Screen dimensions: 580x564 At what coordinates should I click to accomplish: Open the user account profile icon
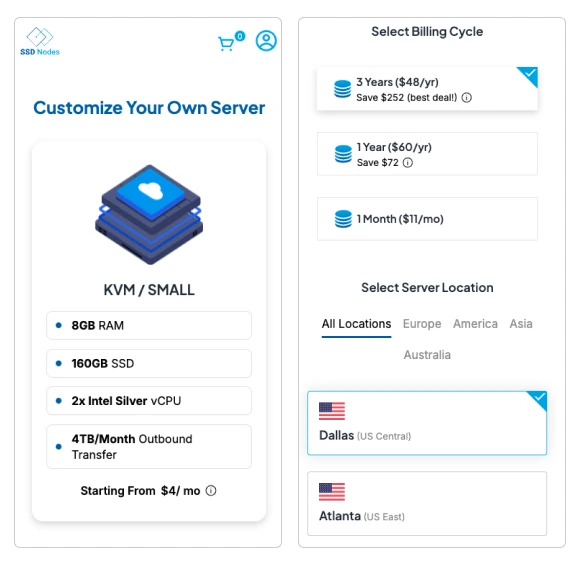pos(266,41)
